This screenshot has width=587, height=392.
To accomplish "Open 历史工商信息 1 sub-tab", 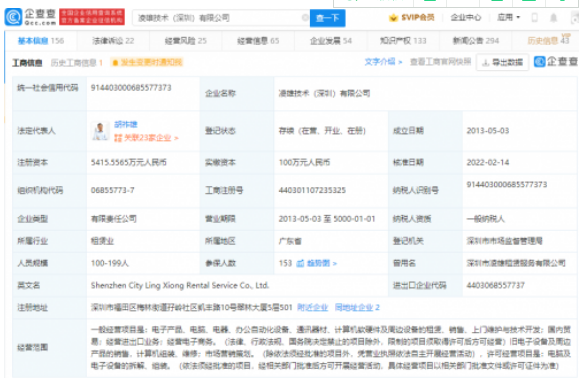I will [77, 63].
